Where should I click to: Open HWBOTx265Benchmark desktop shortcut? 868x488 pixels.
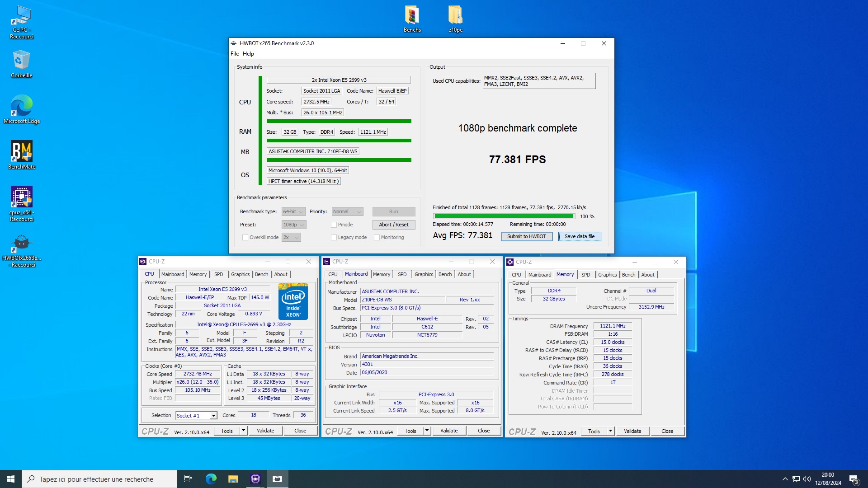pyautogui.click(x=21, y=251)
